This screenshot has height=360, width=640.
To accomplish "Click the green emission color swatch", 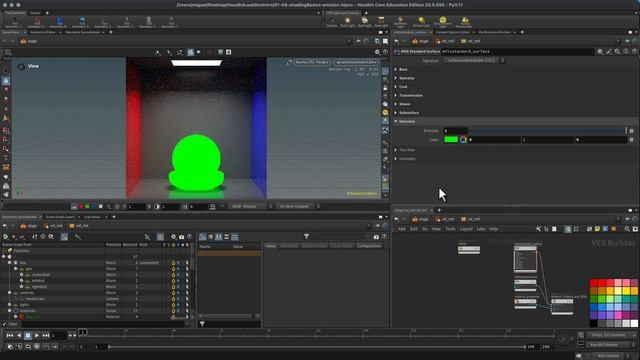I will pyautogui.click(x=451, y=140).
